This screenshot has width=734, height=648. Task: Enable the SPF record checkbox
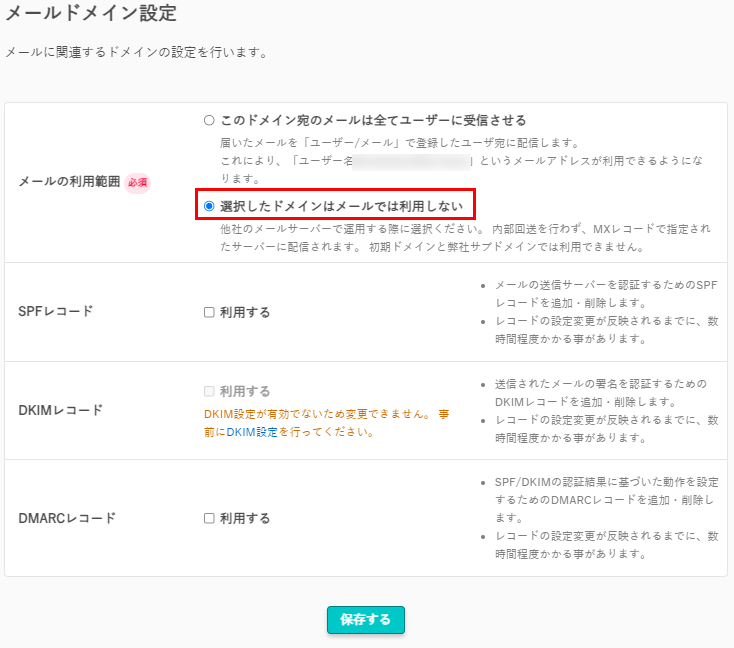209,312
